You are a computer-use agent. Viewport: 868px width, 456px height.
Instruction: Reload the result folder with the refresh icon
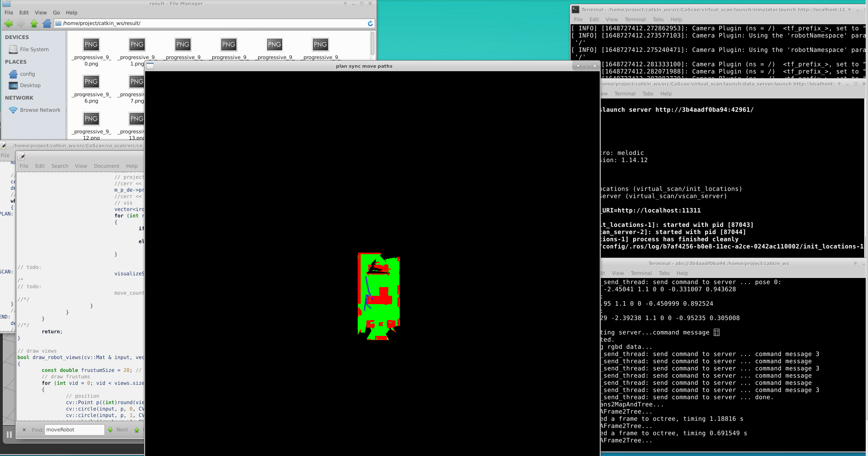[x=370, y=23]
